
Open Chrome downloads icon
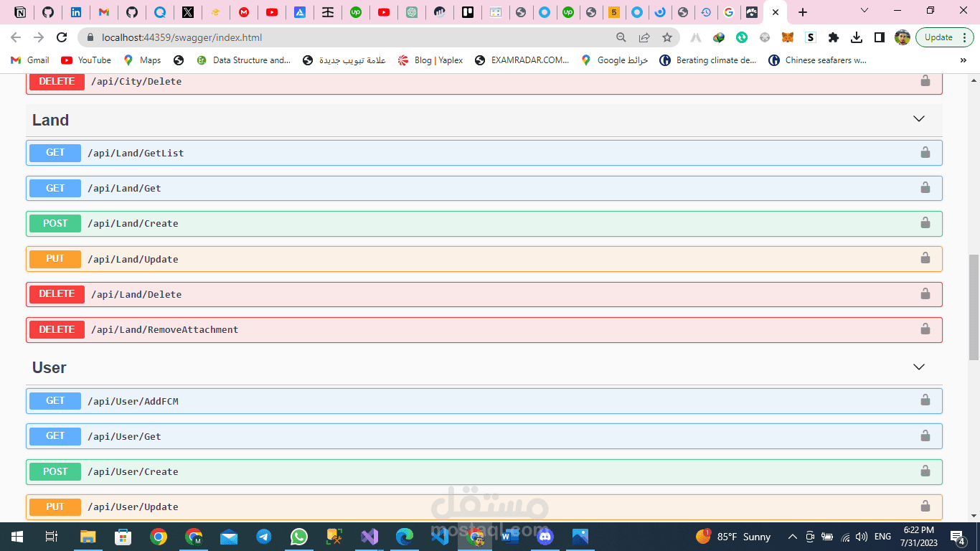coord(856,37)
